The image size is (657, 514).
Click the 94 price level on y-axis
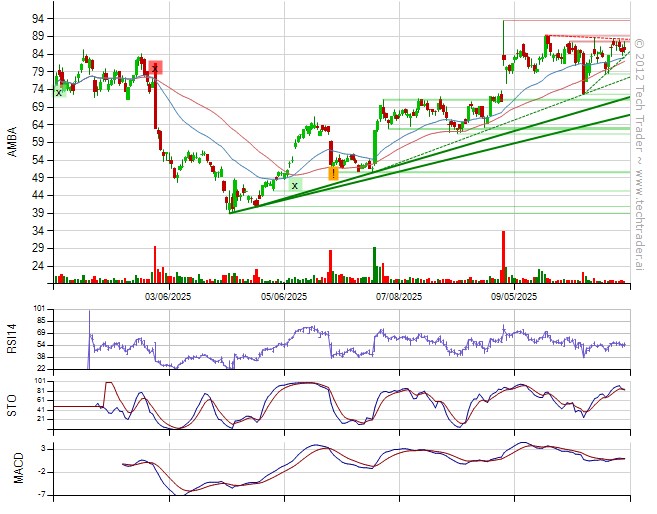tap(35, 19)
